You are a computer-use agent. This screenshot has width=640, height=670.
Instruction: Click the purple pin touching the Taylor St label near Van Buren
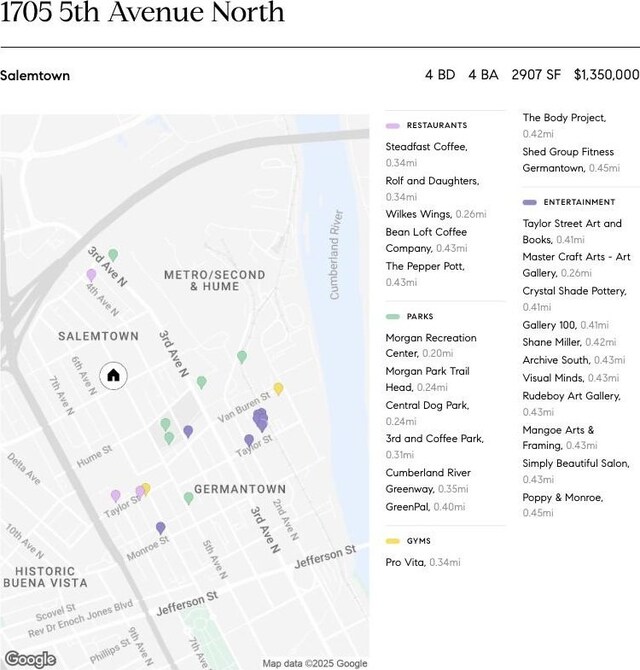(x=249, y=440)
